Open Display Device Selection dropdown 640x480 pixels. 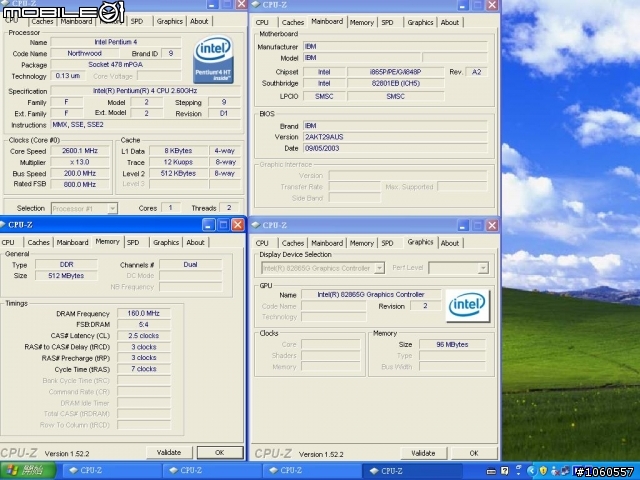pyautogui.click(x=380, y=268)
